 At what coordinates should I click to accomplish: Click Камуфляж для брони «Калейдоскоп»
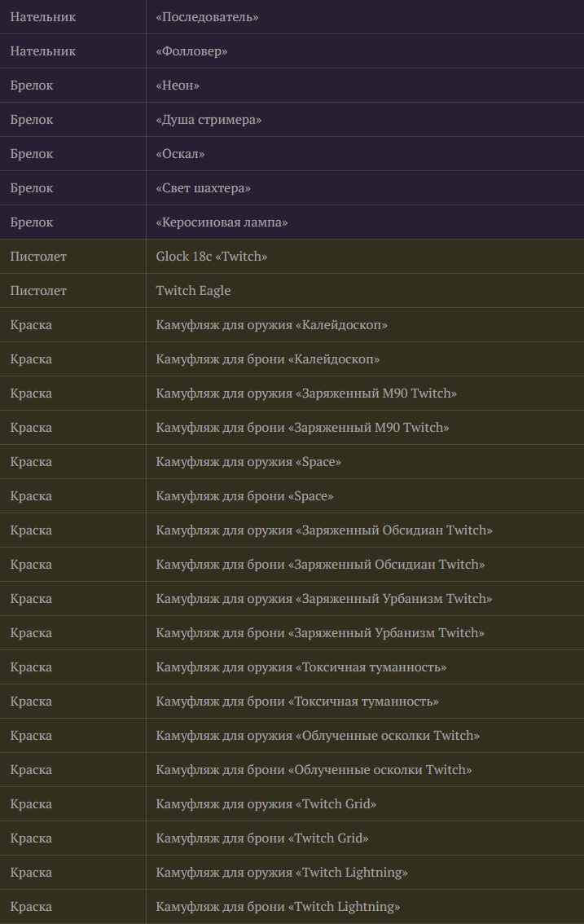point(267,359)
